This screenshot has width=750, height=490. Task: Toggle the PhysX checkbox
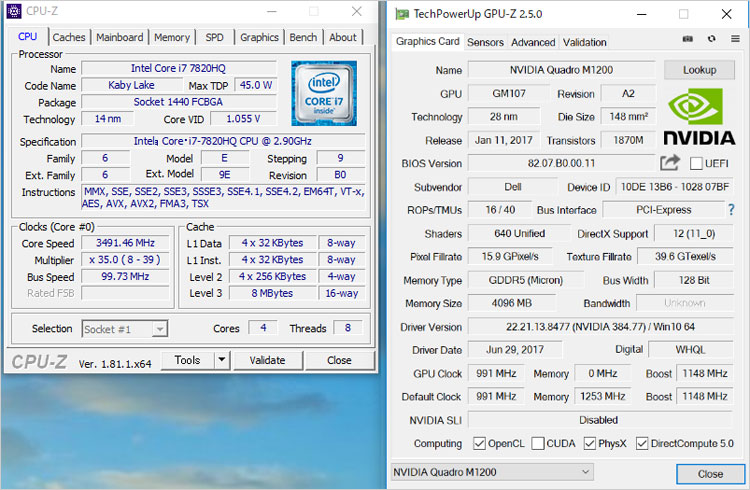590,444
